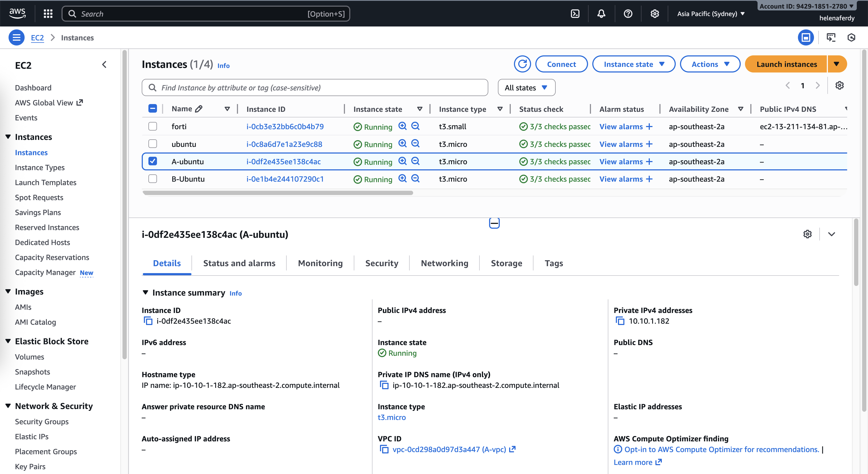Open the All states filter dropdown
The width and height of the screenshot is (868, 474).
tap(526, 88)
